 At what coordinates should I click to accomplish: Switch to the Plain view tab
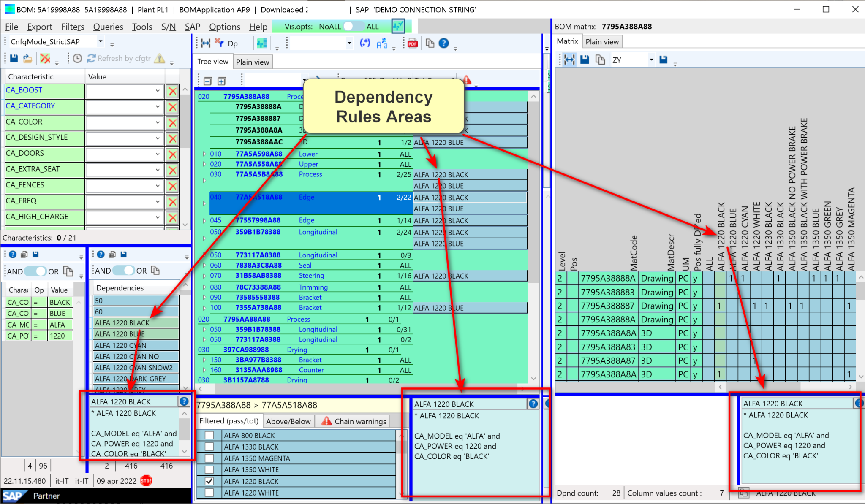coord(253,62)
